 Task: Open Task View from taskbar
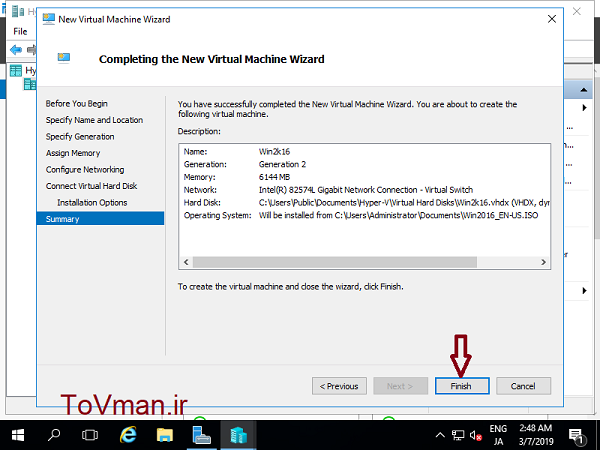90,435
